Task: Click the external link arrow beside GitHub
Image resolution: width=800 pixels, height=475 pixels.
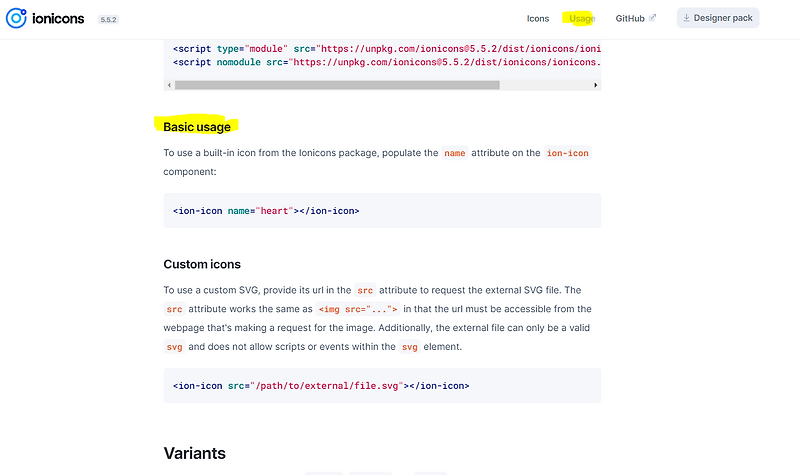Action: pyautogui.click(x=652, y=17)
